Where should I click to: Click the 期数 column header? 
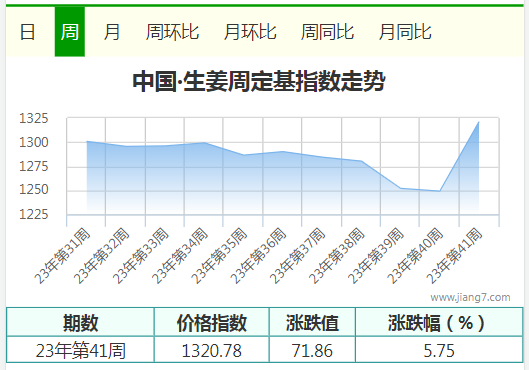(x=80, y=323)
